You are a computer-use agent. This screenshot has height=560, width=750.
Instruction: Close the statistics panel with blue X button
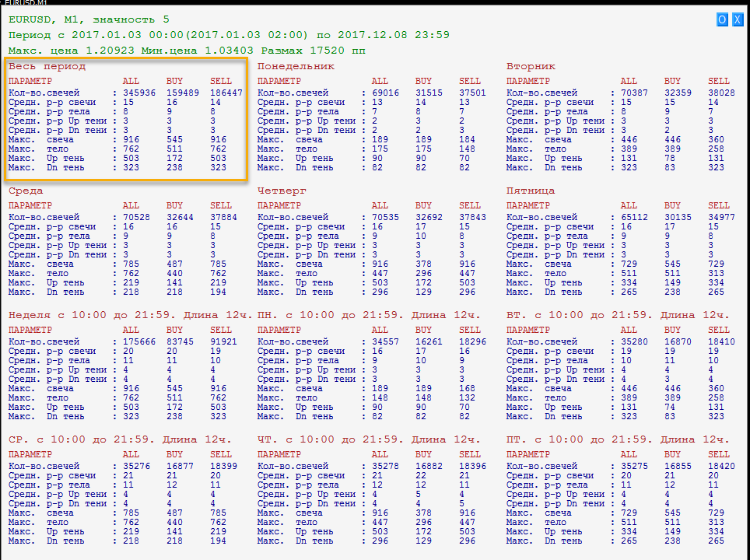pos(738,19)
